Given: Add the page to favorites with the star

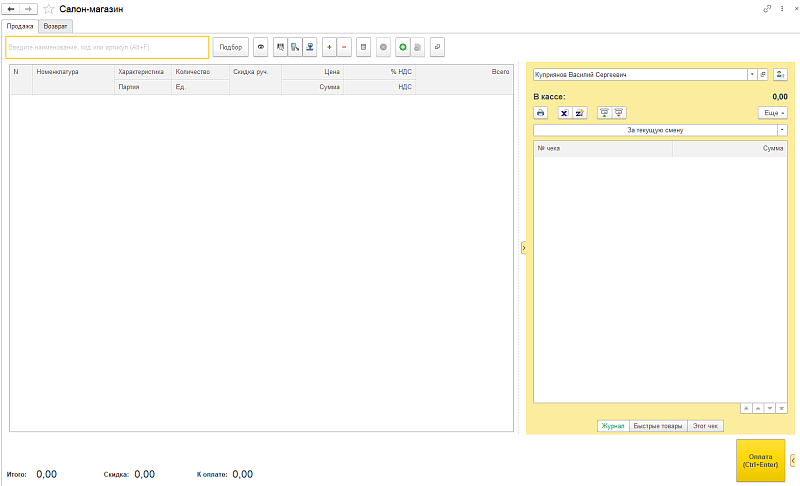Looking at the screenshot, I should [x=49, y=8].
